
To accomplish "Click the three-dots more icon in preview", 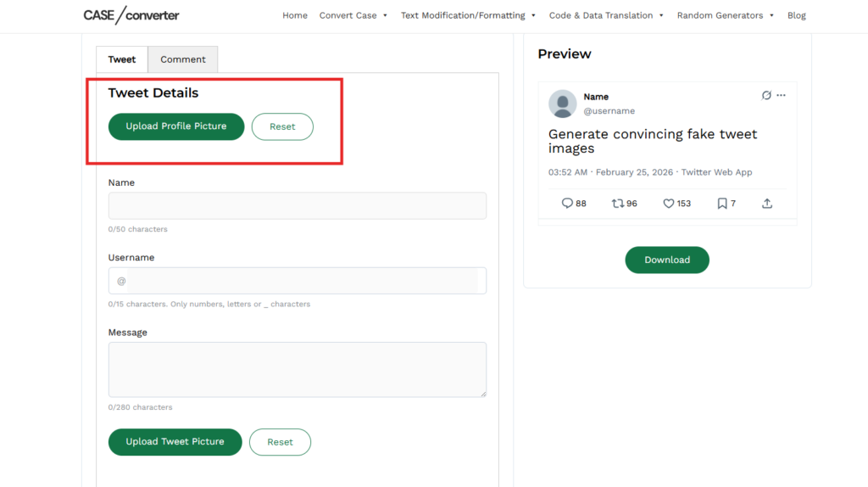I will tap(781, 95).
